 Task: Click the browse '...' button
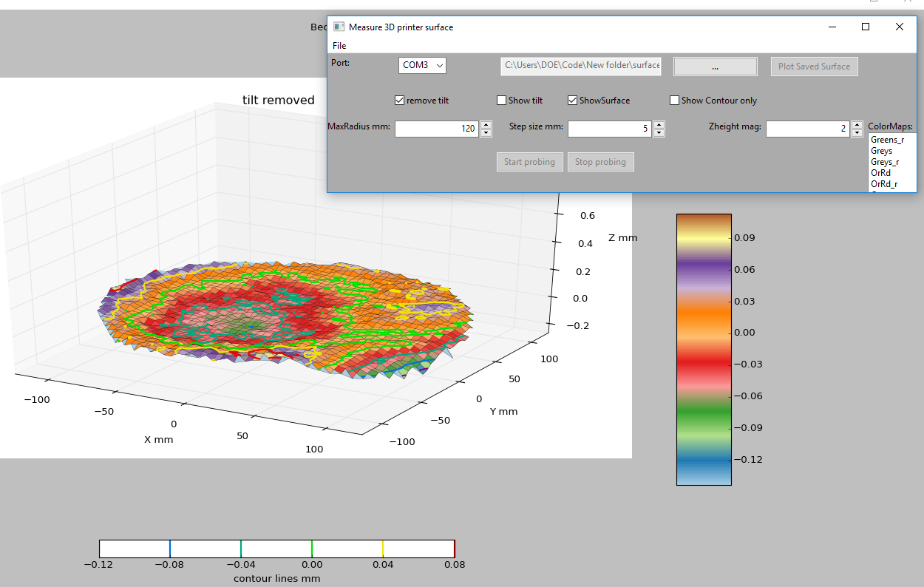pyautogui.click(x=715, y=67)
